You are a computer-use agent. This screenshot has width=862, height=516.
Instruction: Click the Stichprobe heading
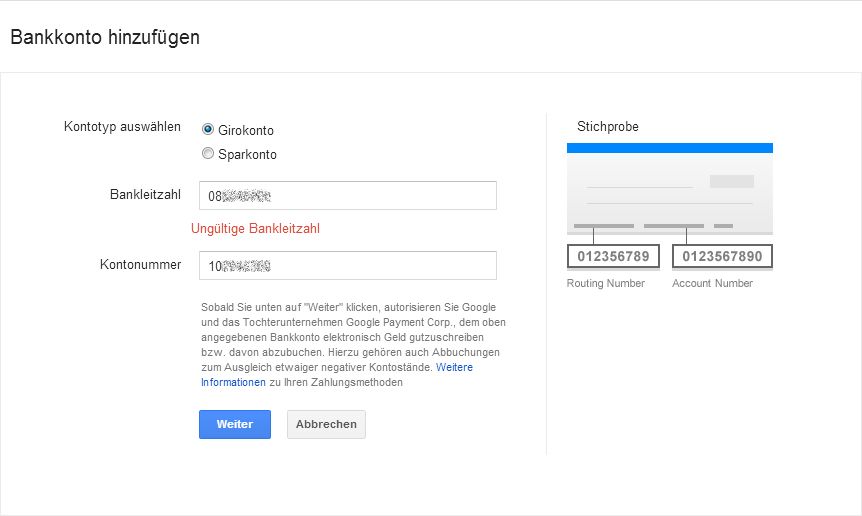[607, 127]
